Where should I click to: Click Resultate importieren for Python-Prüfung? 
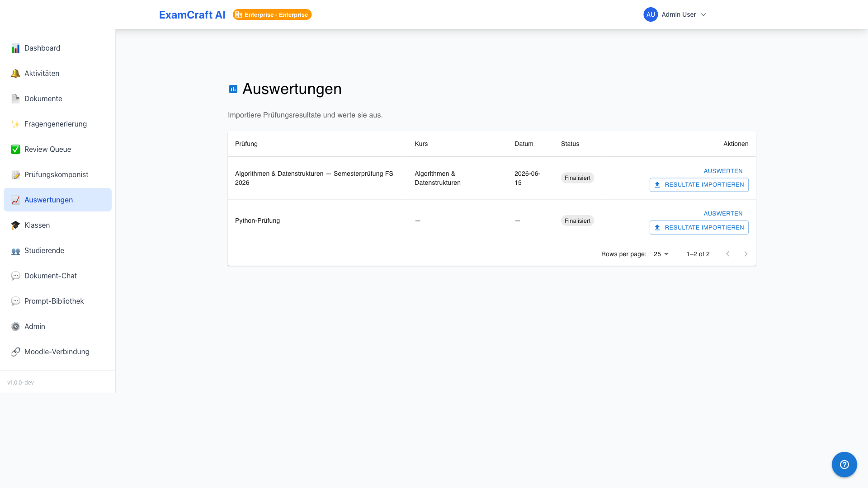pos(699,227)
